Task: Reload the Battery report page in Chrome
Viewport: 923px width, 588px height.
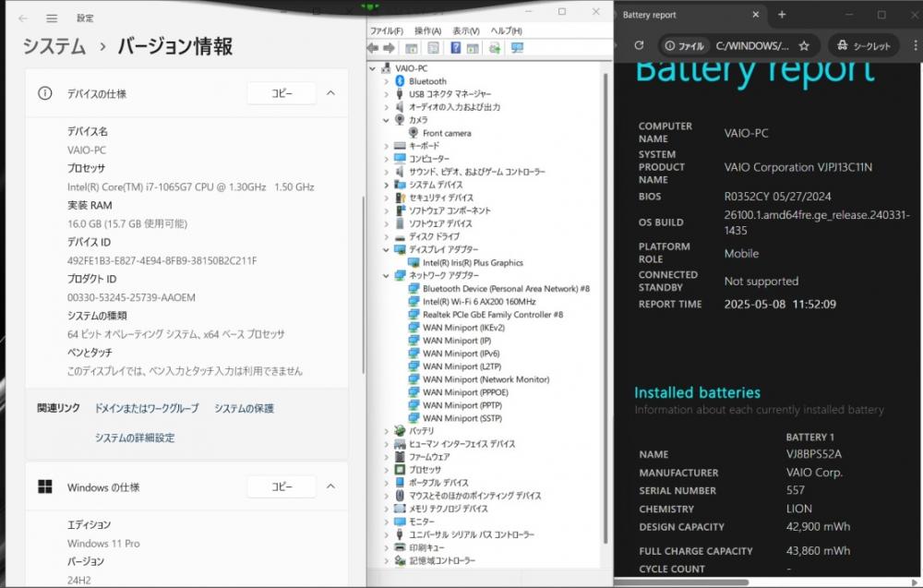Action: (x=639, y=45)
